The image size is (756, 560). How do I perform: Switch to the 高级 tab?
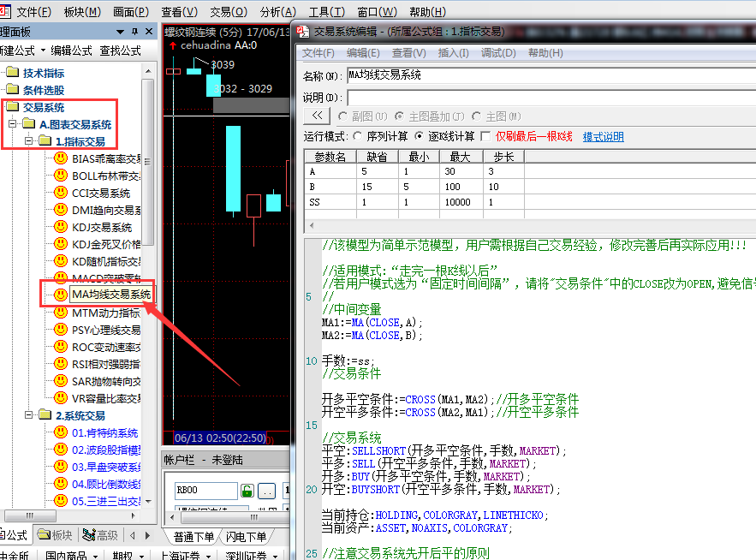pyautogui.click(x=100, y=535)
